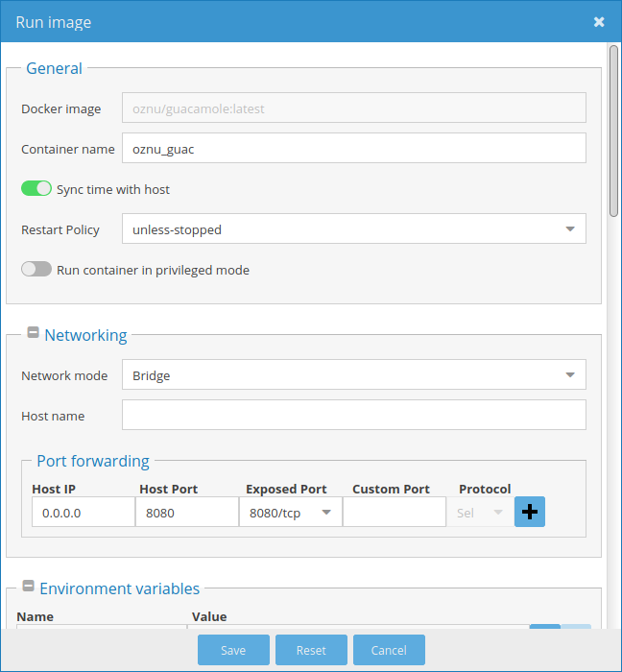The height and width of the screenshot is (672, 622).
Task: Click the Exposed Port column header
Action: pyautogui.click(x=286, y=489)
